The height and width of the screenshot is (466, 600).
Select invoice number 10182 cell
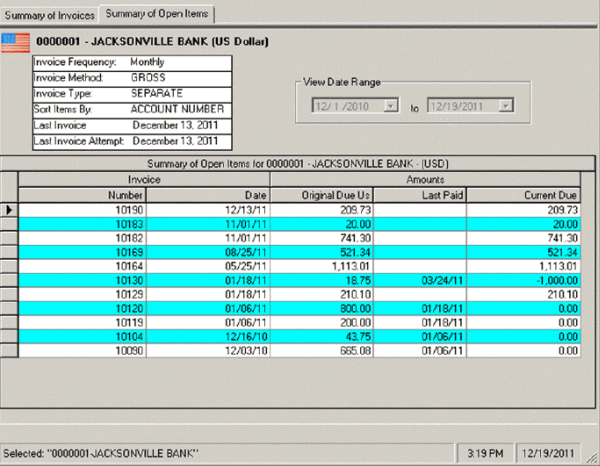click(82, 238)
